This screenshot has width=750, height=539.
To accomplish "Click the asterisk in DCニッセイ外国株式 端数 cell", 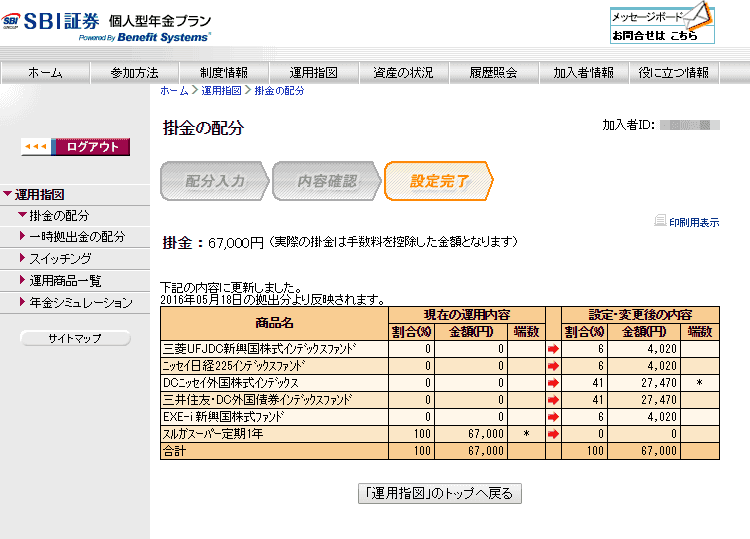I will point(699,383).
